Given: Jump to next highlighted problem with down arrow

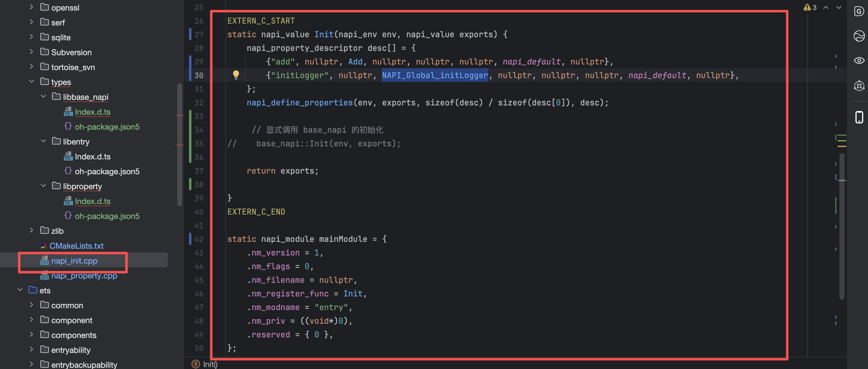Looking at the screenshot, I should click(x=839, y=7).
